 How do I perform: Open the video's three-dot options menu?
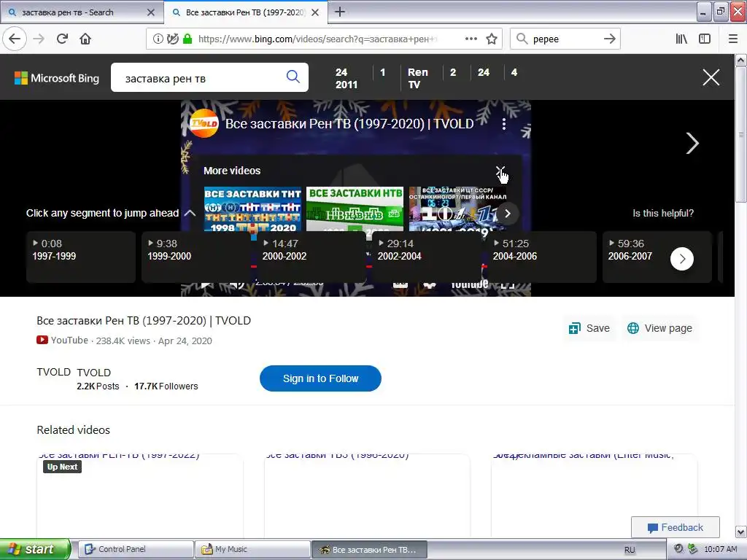(504, 124)
